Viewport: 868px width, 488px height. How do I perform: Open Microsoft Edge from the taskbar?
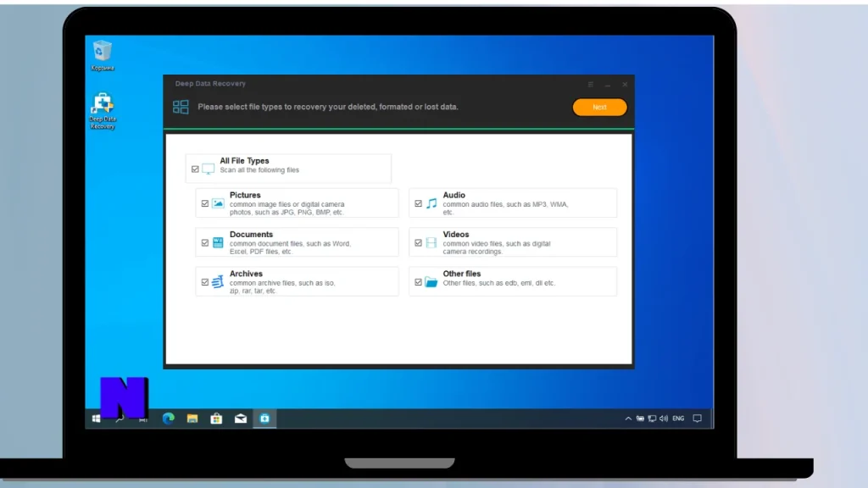pos(169,419)
